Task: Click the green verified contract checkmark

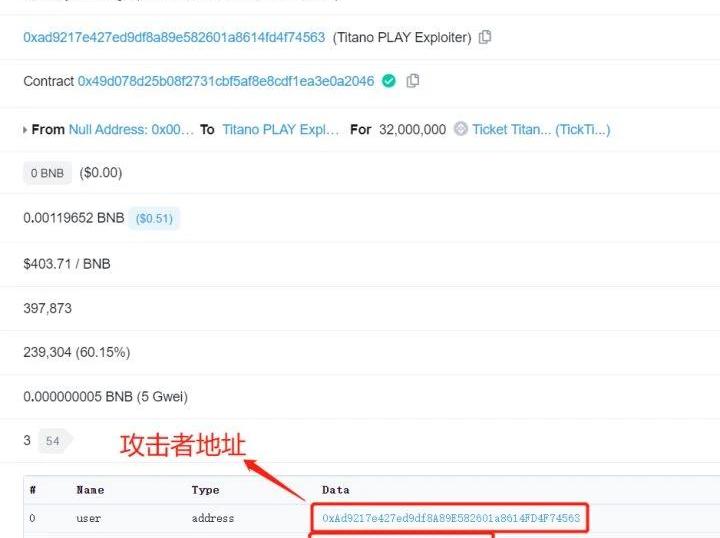Action: (x=389, y=81)
